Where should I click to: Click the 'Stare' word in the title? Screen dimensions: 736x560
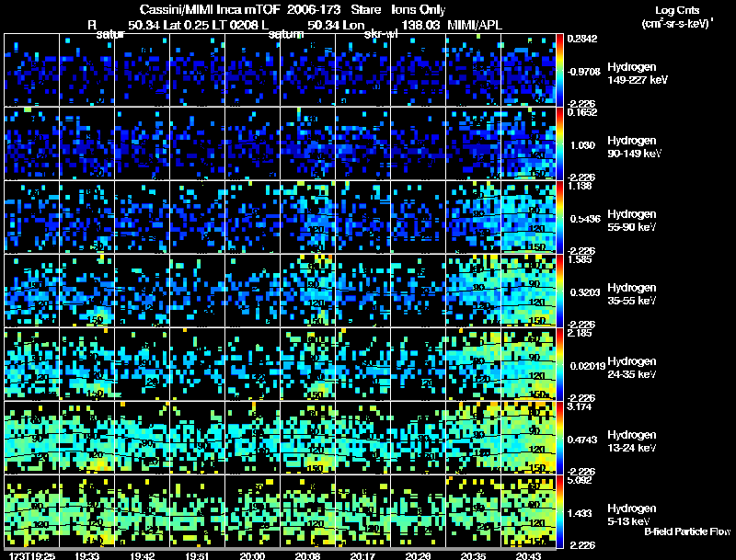click(365, 9)
